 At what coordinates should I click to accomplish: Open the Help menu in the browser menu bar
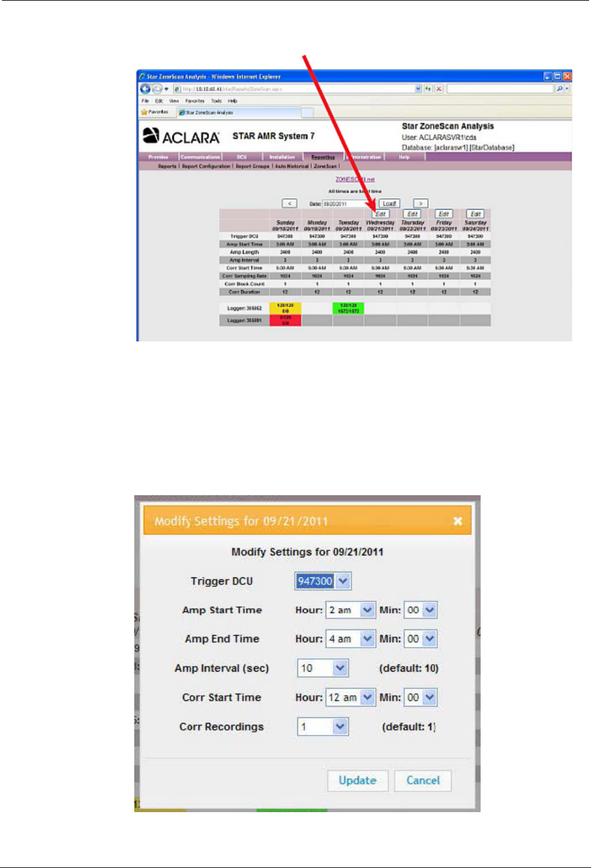[x=232, y=101]
